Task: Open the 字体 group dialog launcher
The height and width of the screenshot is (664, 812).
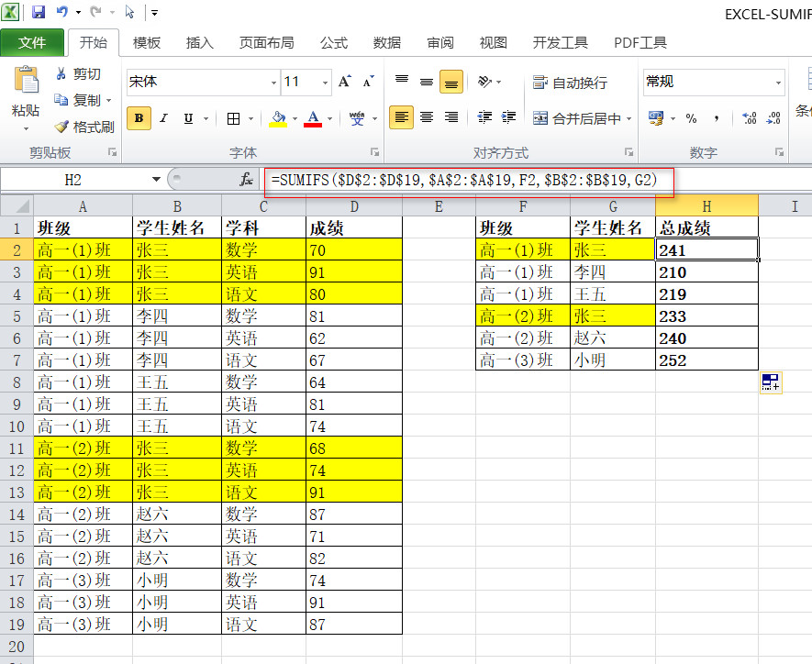Action: (375, 151)
